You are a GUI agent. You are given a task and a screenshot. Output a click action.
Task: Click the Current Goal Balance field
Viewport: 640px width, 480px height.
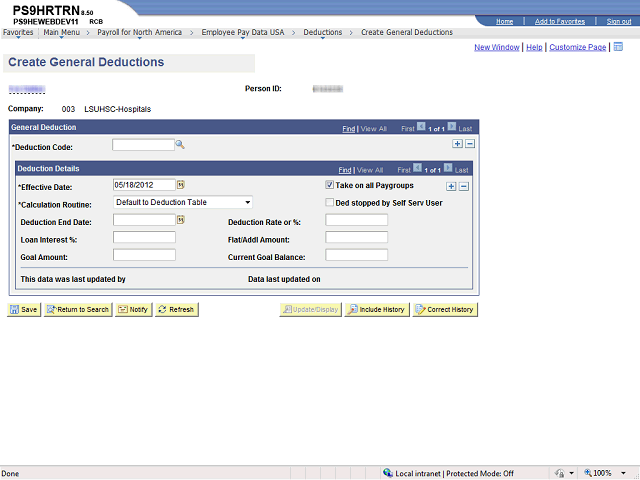coord(356,255)
